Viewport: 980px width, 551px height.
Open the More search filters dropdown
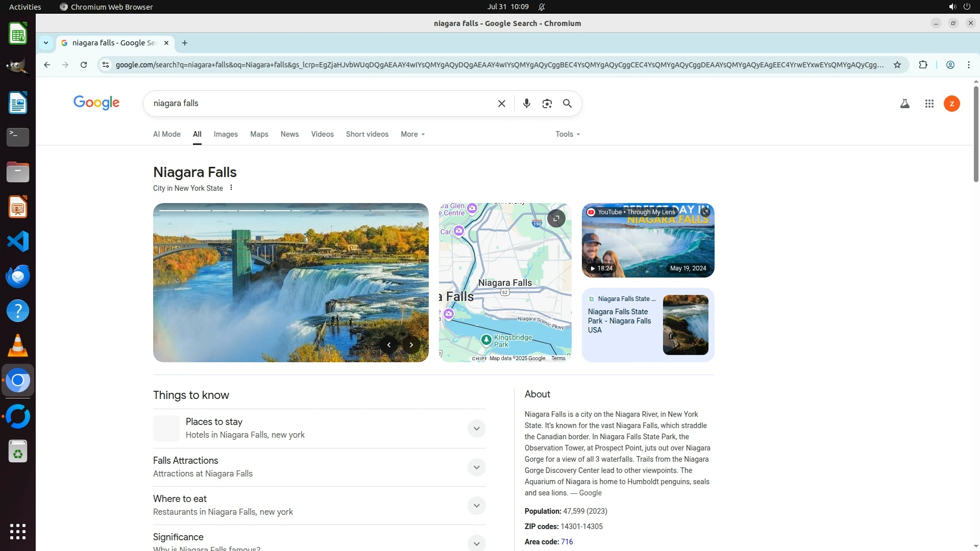(x=412, y=134)
